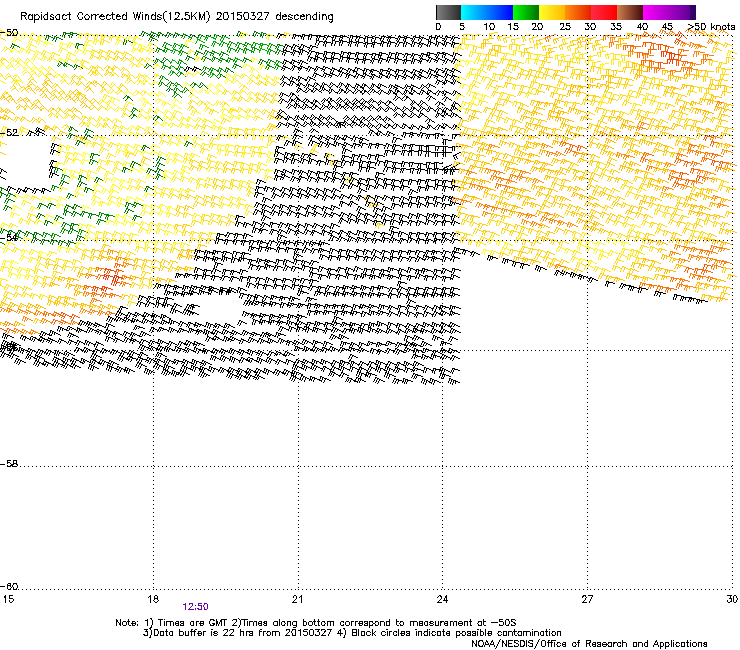The width and height of the screenshot is (740, 650).
Task: Click the gray 0-5 knots color segment
Action: [448, 12]
